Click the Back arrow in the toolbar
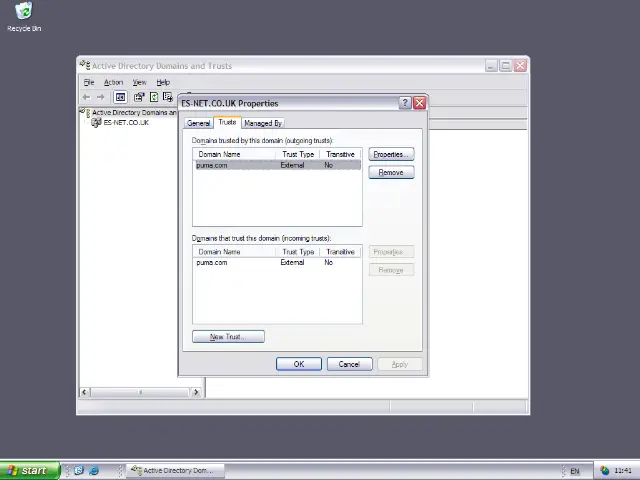Viewport: 640px width, 480px height. [x=86, y=97]
